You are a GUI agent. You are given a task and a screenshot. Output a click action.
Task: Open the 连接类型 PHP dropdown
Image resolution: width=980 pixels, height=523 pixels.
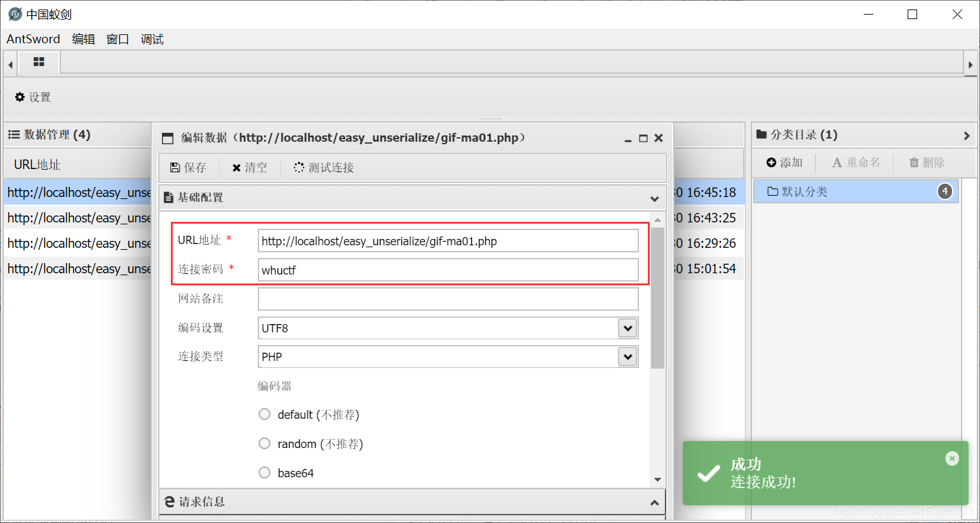628,357
